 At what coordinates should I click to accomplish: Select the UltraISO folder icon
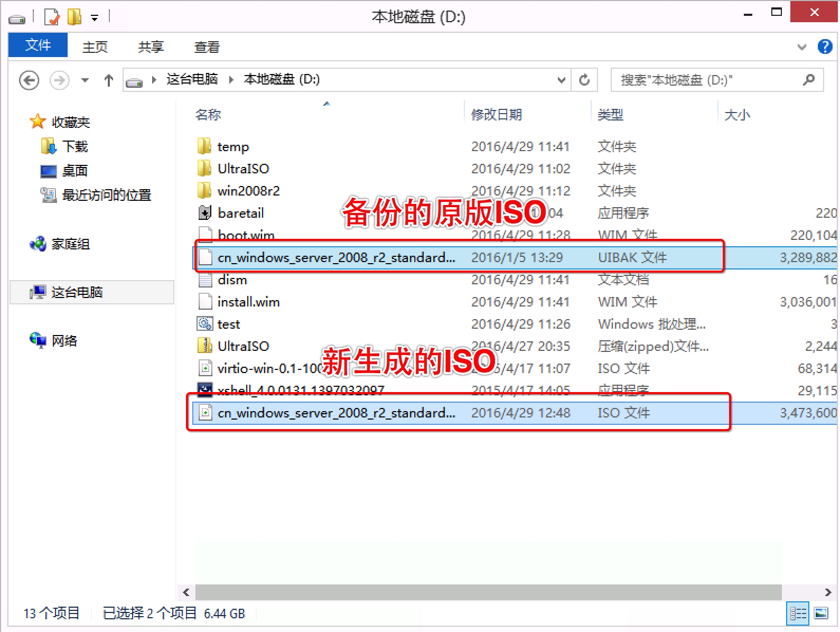204,168
